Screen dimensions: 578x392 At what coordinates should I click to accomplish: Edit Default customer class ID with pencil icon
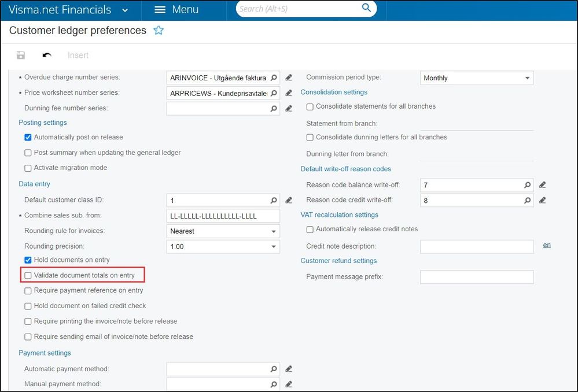point(289,201)
